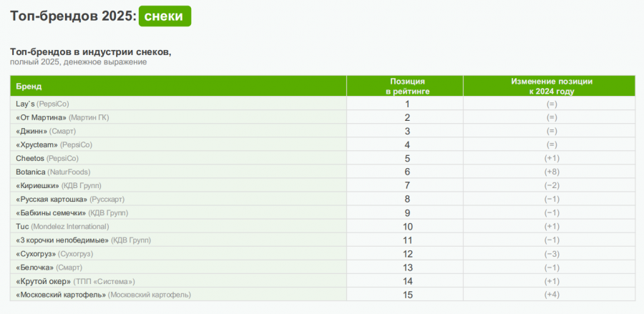
Task: Click the (+8) position change value
Action: pos(551,172)
